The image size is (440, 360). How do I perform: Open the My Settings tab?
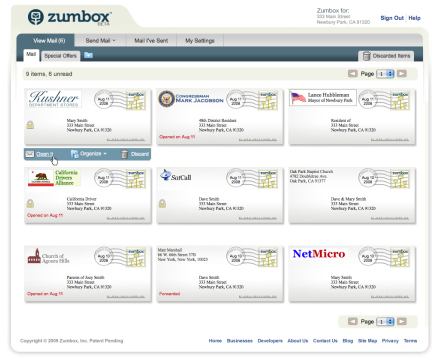tap(200, 41)
